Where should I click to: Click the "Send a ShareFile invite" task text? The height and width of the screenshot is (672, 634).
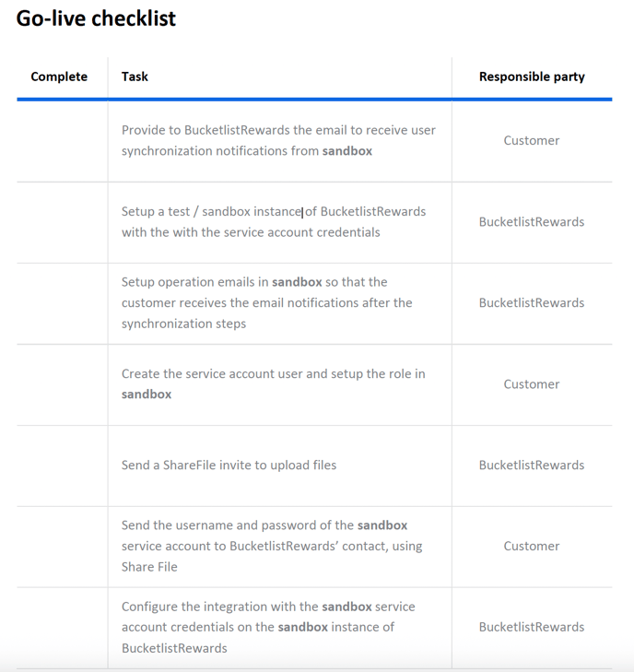(x=229, y=466)
